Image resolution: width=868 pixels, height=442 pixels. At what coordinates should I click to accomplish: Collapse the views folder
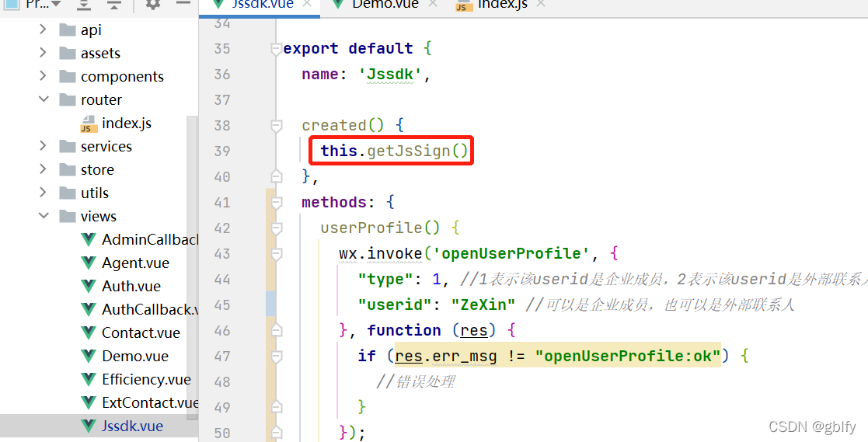(44, 216)
